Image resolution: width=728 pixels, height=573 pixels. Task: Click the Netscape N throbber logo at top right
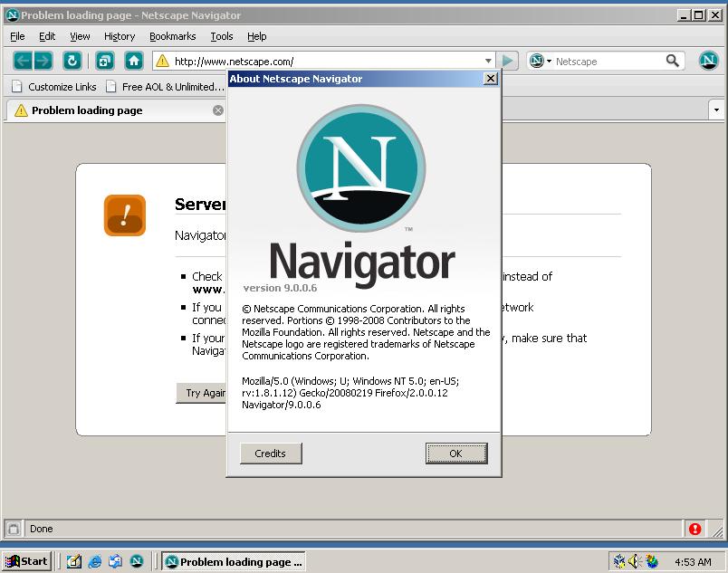708,61
